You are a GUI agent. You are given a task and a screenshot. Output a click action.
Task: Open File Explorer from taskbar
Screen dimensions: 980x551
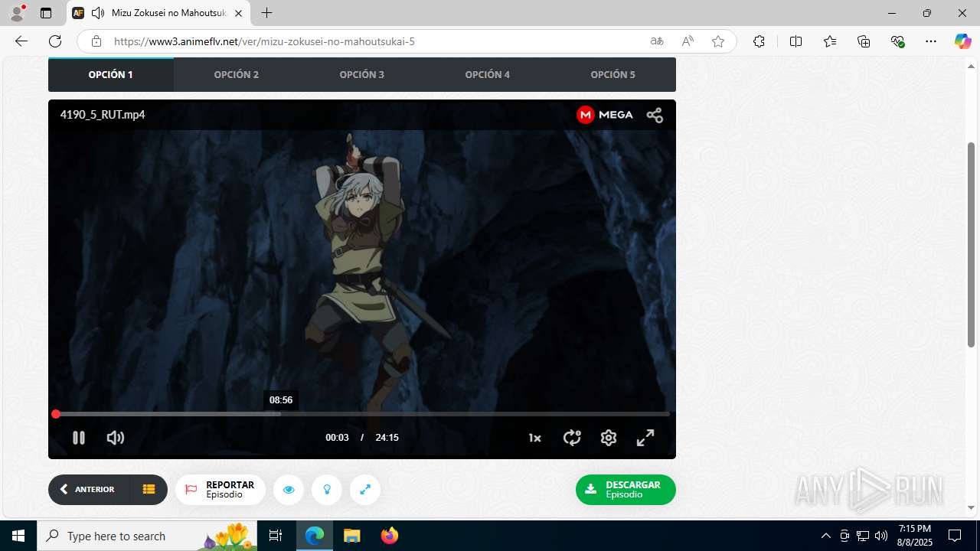351,536
